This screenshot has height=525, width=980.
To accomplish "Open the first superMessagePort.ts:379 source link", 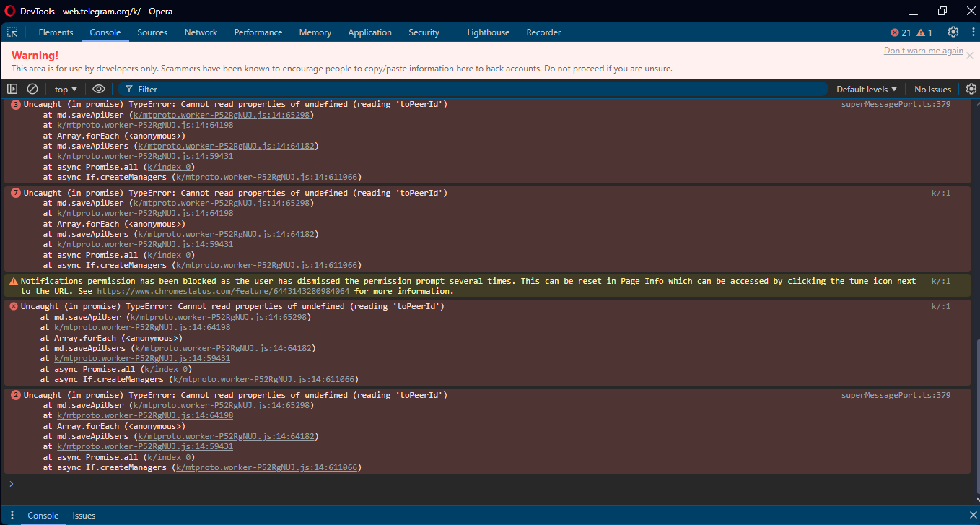I will tap(896, 105).
